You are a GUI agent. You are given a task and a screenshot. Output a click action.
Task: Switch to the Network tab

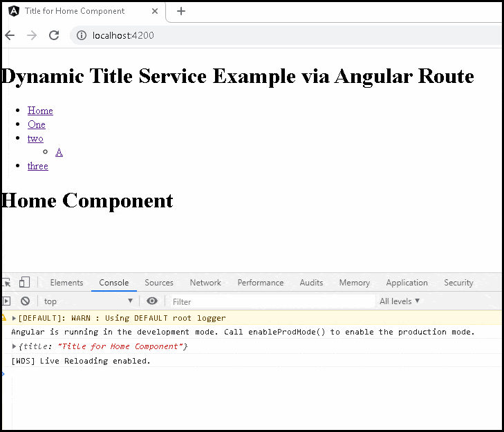[205, 283]
